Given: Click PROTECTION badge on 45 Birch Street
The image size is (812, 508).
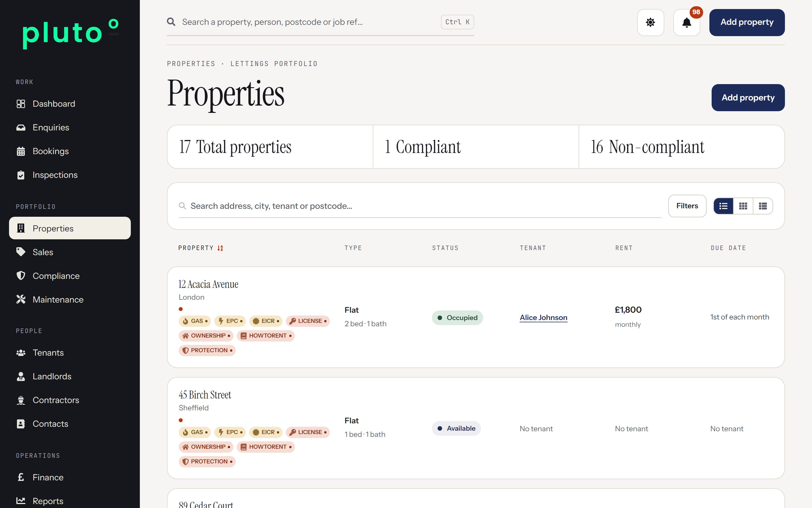Looking at the screenshot, I should point(207,461).
